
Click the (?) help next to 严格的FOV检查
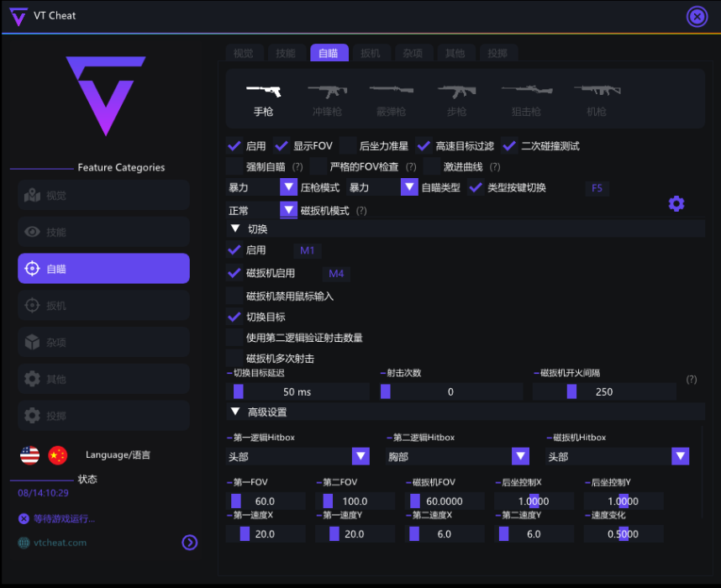[411, 167]
